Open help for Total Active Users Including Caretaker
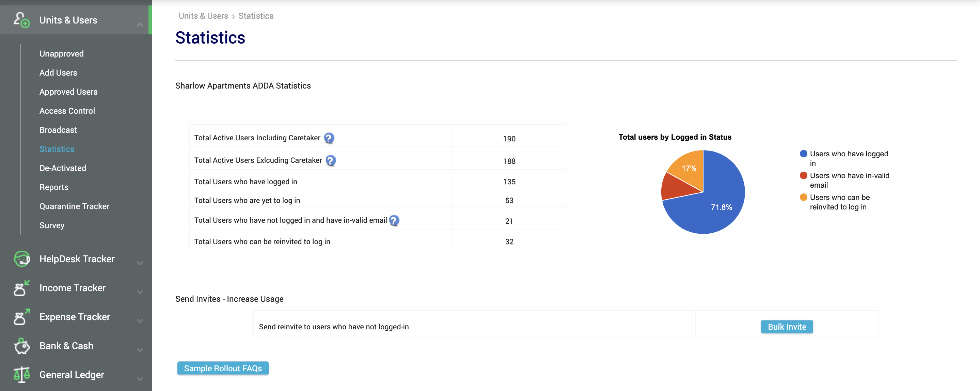 (329, 138)
